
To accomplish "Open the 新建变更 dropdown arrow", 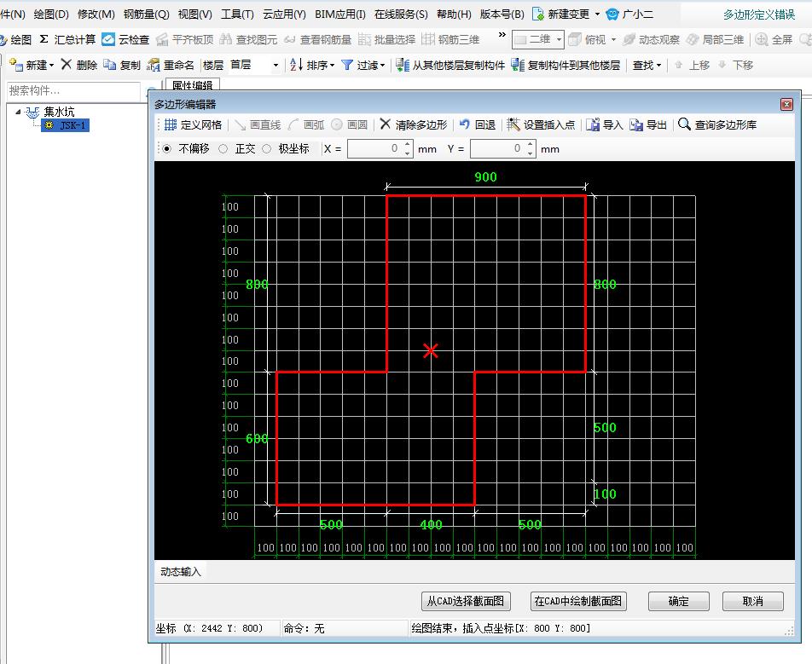I will [x=597, y=14].
